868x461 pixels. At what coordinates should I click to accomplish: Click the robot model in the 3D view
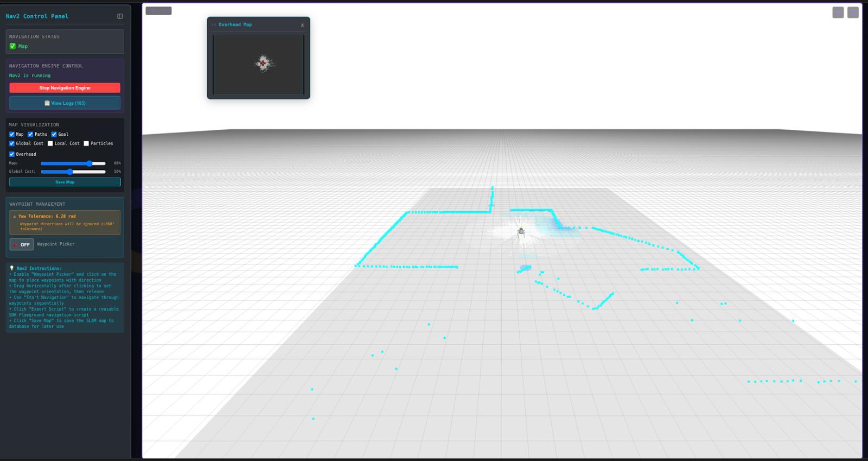[521, 232]
